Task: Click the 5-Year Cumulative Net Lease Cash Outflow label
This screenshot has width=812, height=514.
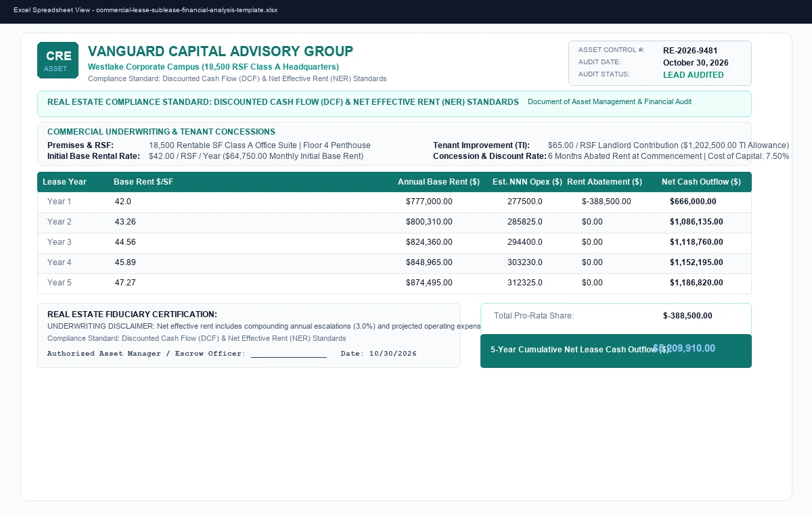Action: tap(580, 350)
